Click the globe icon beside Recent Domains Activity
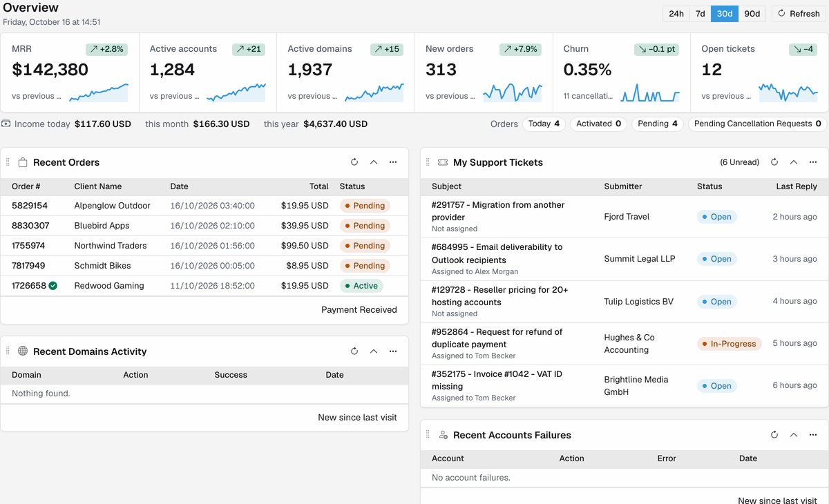Image resolution: width=829 pixels, height=504 pixels. click(x=23, y=351)
